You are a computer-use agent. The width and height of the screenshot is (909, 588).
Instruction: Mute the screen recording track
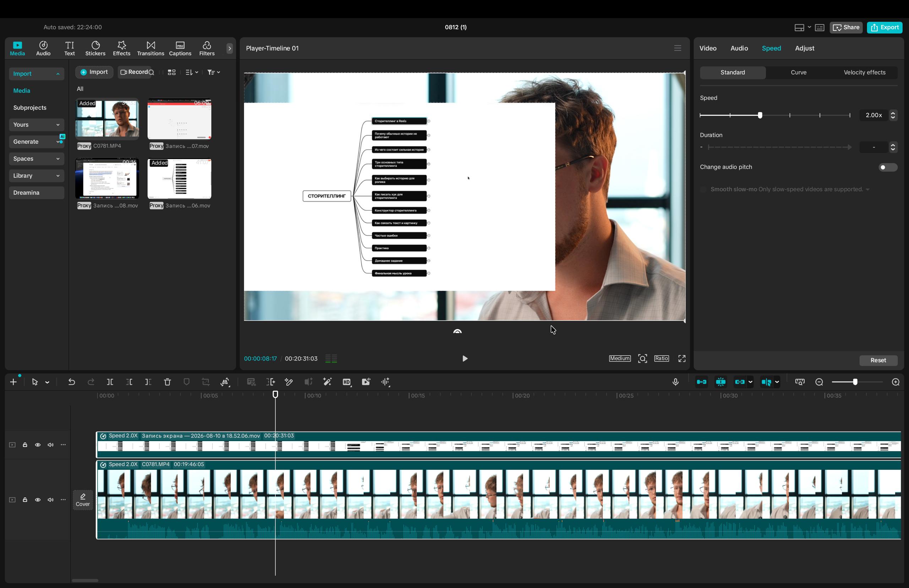tap(50, 445)
